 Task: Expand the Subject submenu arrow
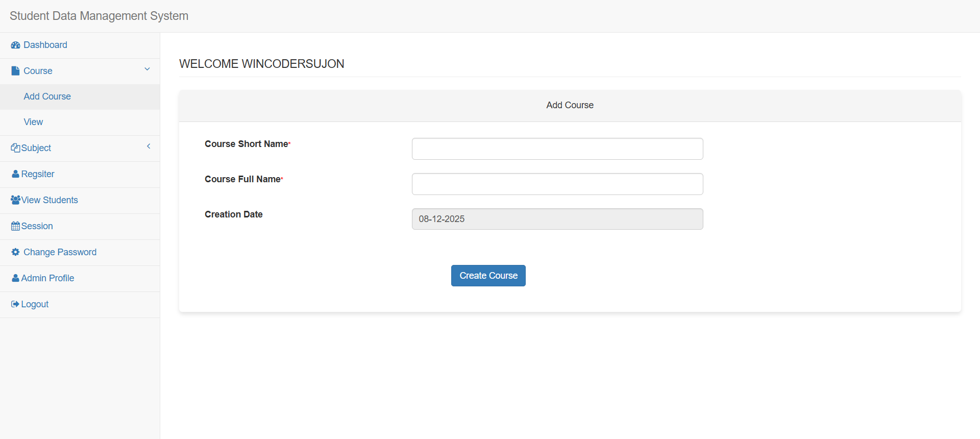(x=149, y=147)
